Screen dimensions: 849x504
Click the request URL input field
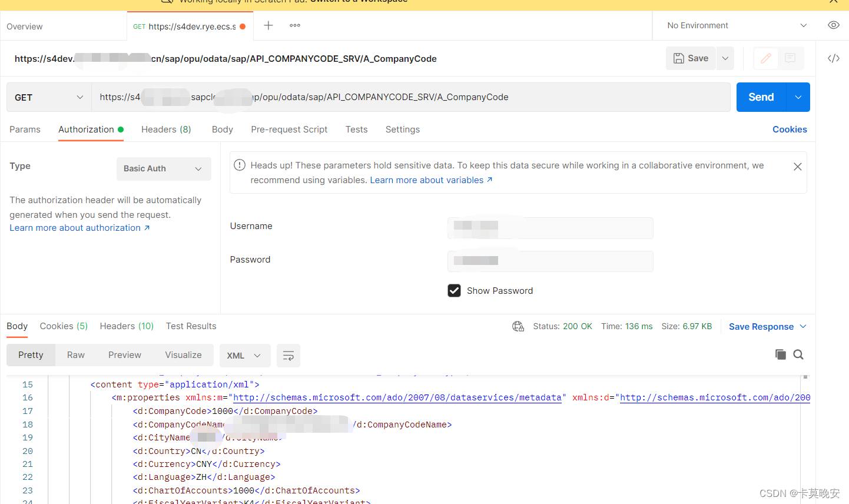pos(411,97)
